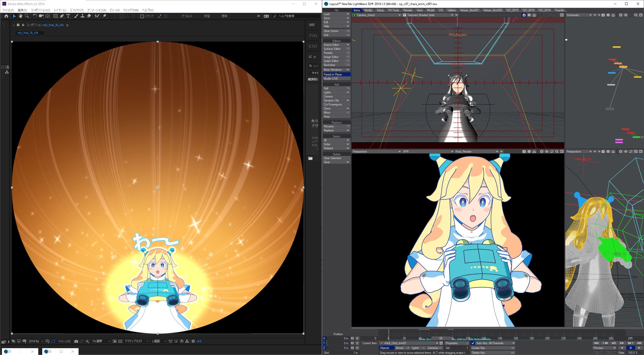
Task: Open the フル画質 resolution dropdown
Action: click(x=101, y=341)
